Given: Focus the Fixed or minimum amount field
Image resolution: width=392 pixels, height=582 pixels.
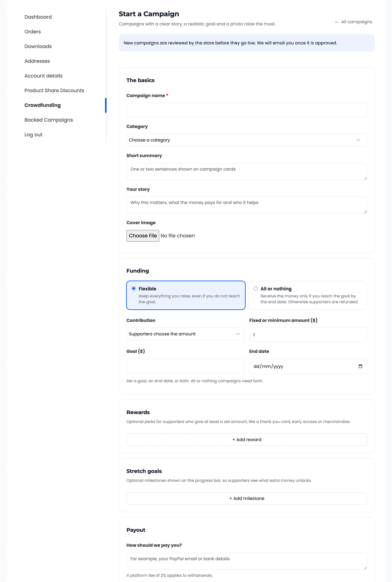Looking at the screenshot, I should click(x=308, y=335).
